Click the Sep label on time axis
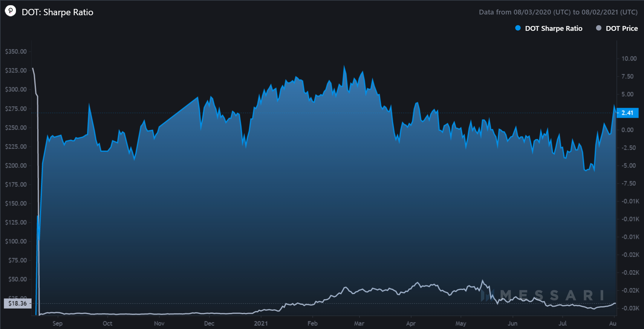Viewport: 644px width, 329px height. pyautogui.click(x=58, y=323)
